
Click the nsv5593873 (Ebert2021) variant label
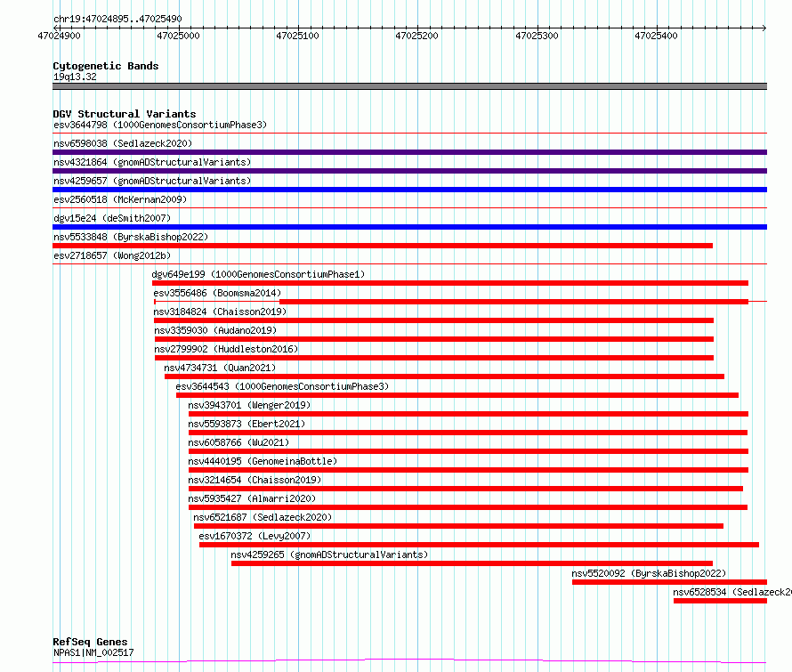point(247,424)
